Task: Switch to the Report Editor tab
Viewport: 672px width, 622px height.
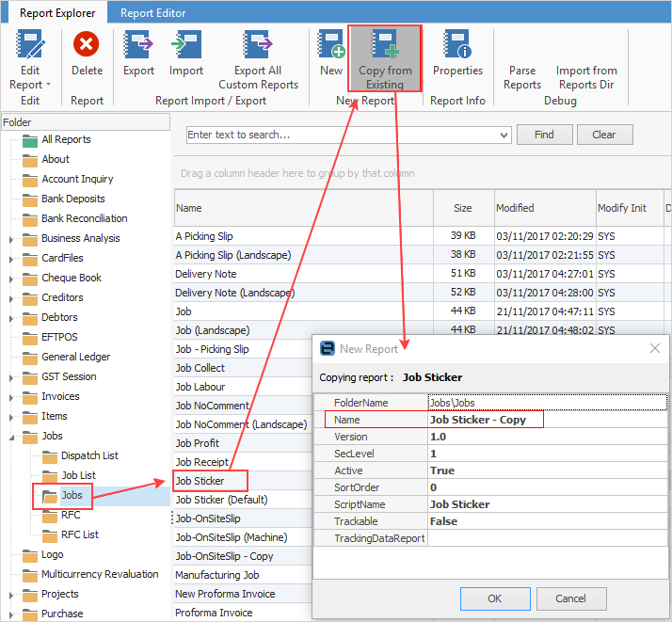Action: (152, 13)
